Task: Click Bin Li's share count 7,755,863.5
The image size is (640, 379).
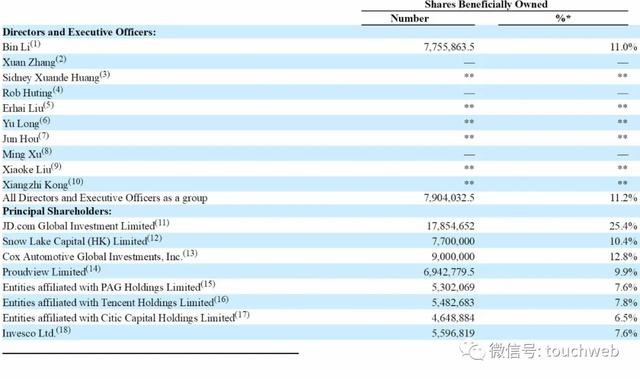Action: tap(449, 47)
